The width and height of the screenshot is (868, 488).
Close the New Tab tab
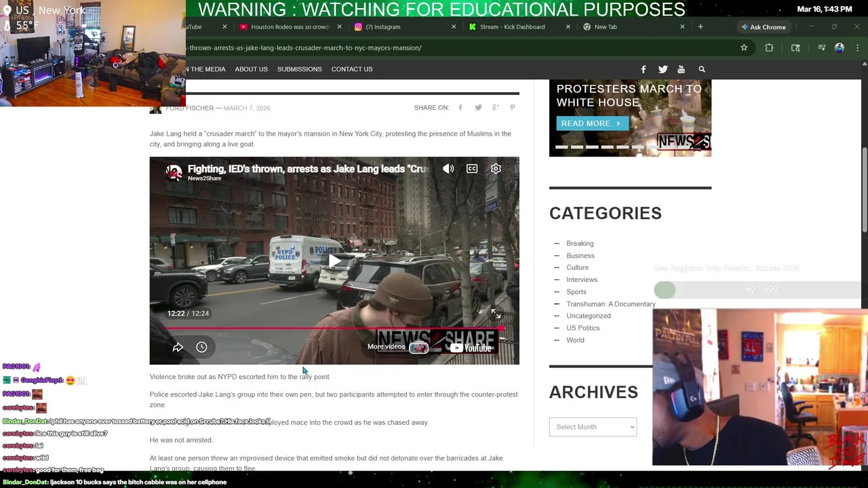click(682, 27)
